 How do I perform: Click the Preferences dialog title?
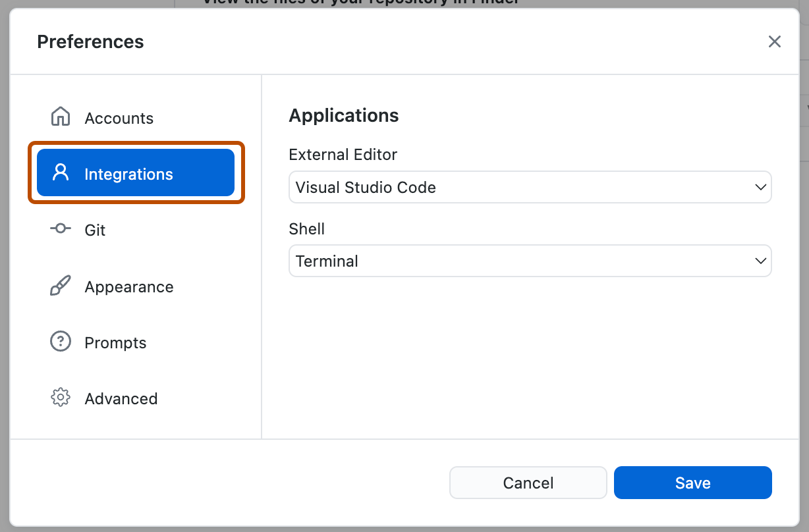[x=90, y=41]
